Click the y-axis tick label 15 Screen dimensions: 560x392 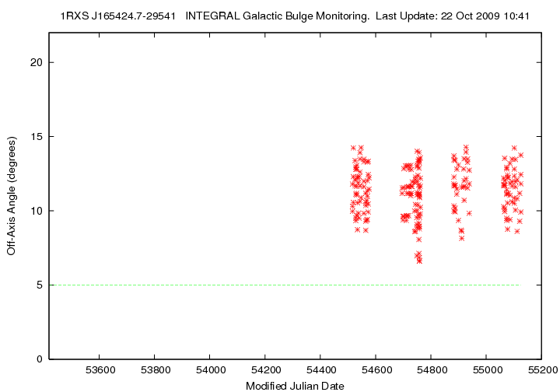pyautogui.click(x=36, y=136)
